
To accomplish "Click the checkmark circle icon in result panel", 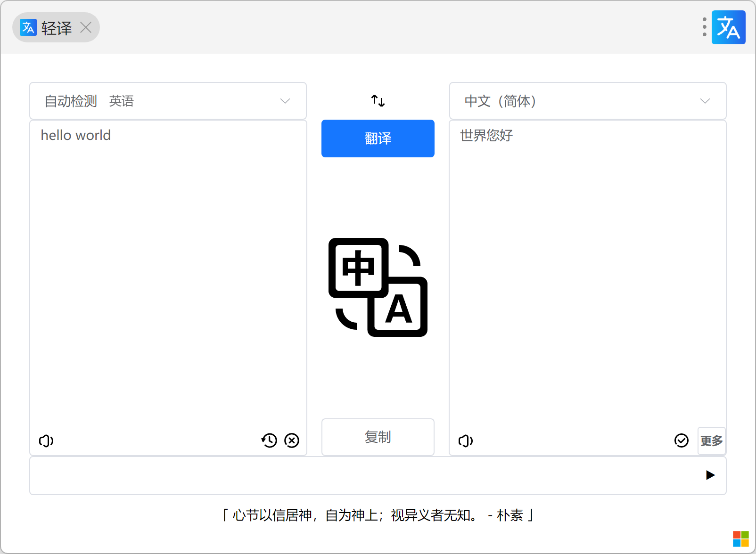I will [x=682, y=440].
